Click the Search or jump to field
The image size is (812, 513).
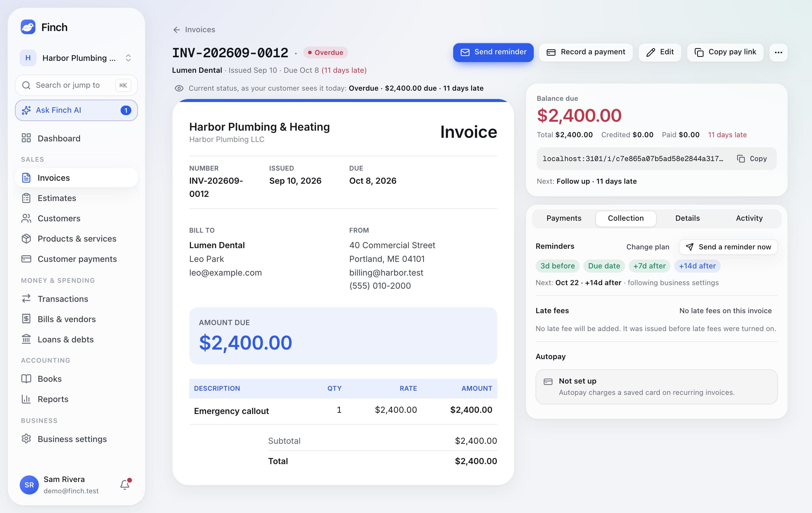(x=76, y=85)
